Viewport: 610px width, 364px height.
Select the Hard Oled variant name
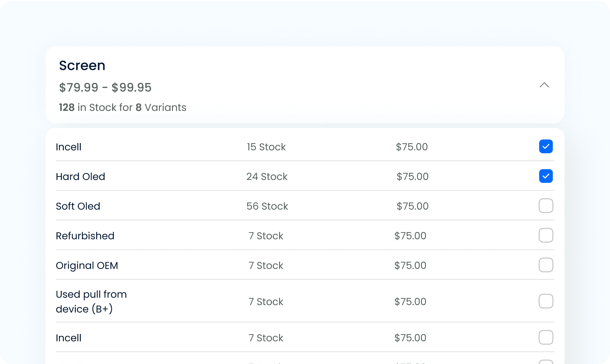coord(81,177)
